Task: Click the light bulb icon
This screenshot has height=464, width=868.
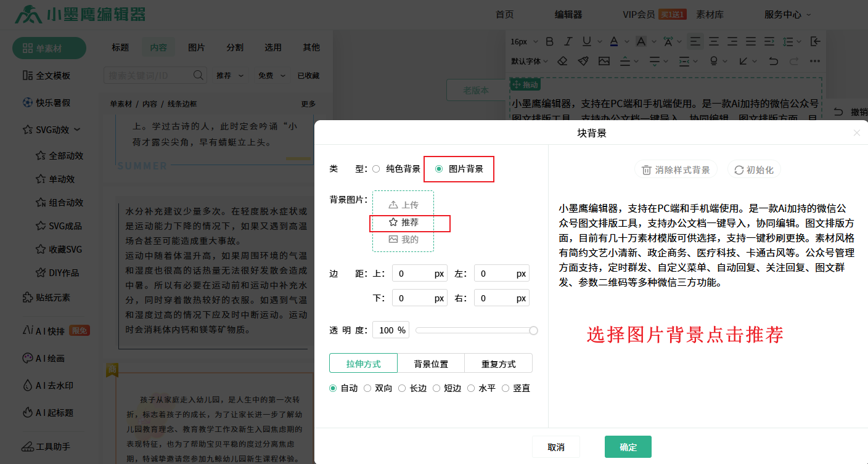Action: [714, 61]
